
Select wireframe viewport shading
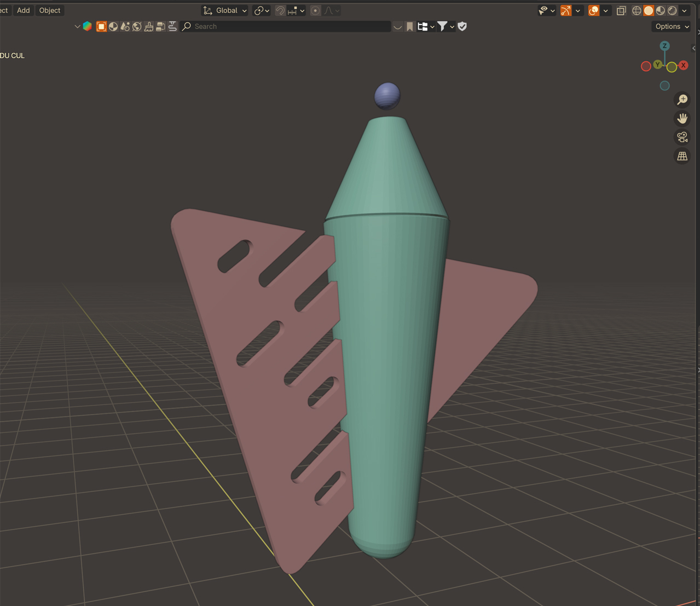pyautogui.click(x=637, y=10)
